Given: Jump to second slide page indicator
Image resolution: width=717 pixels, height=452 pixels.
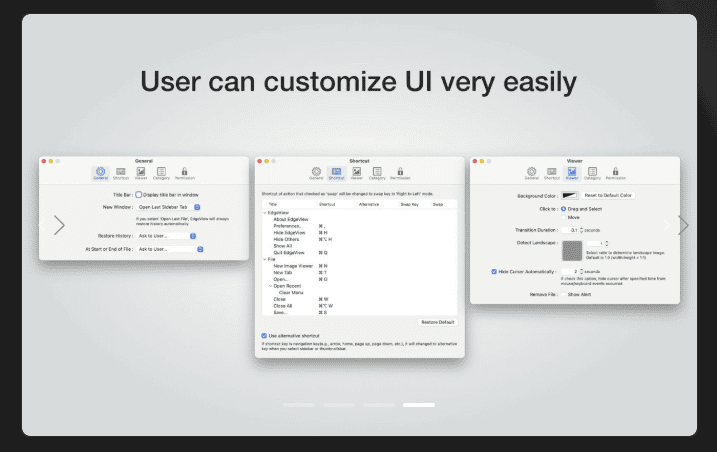Looking at the screenshot, I should pos(339,405).
